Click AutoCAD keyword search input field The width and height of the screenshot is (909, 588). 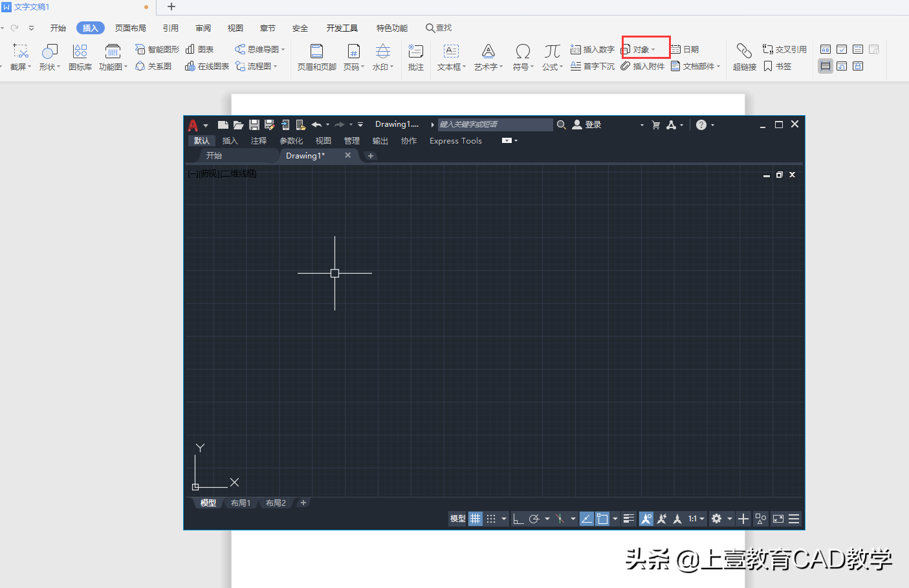click(496, 125)
